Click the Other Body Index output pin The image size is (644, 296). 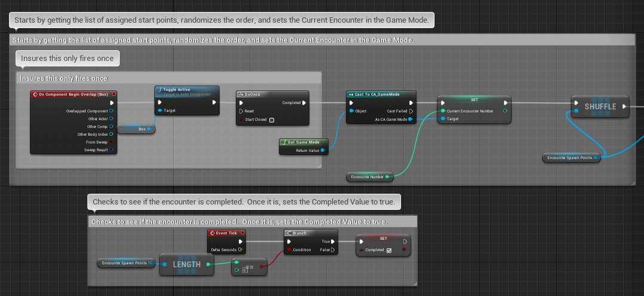pos(112,135)
